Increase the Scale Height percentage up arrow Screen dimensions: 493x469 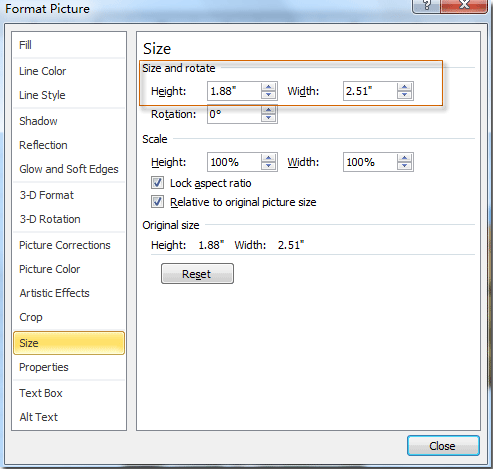click(x=268, y=158)
